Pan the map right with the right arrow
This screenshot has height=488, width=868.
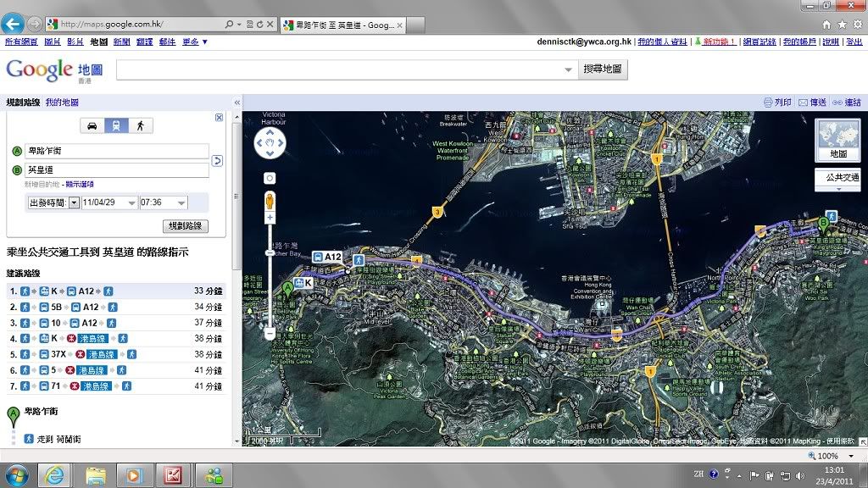(x=280, y=142)
